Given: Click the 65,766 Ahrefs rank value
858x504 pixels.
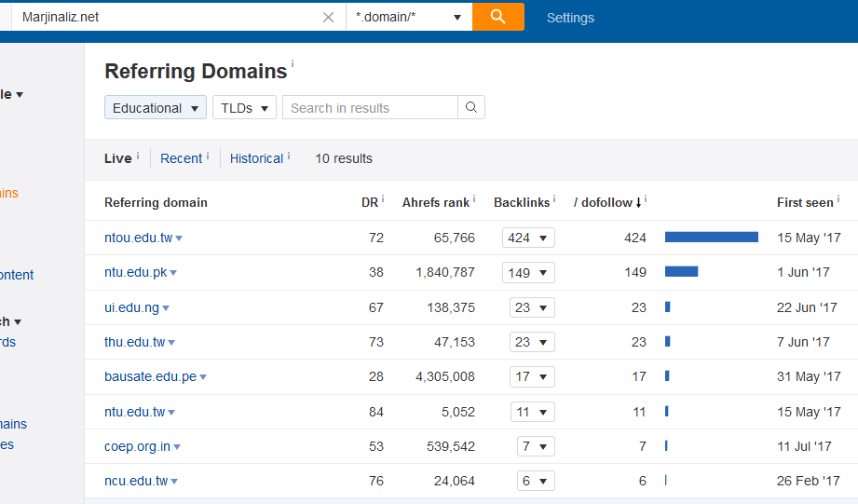Looking at the screenshot, I should tap(455, 238).
